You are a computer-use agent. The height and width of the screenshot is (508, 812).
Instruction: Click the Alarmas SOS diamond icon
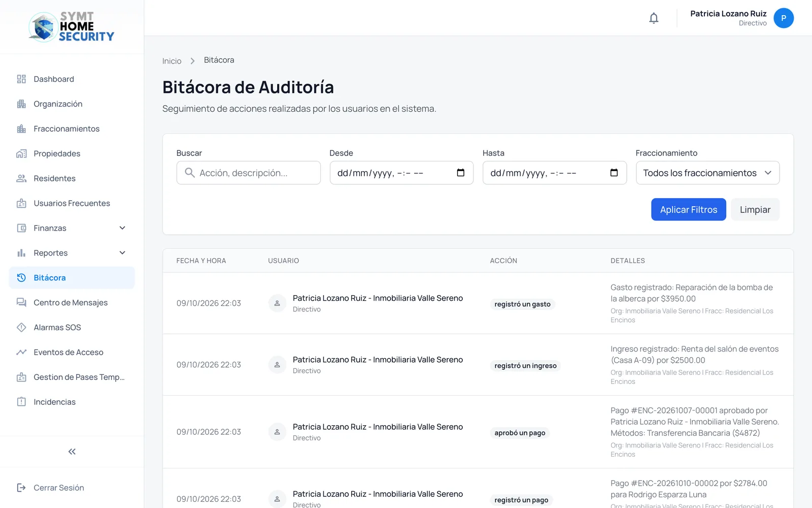point(21,328)
